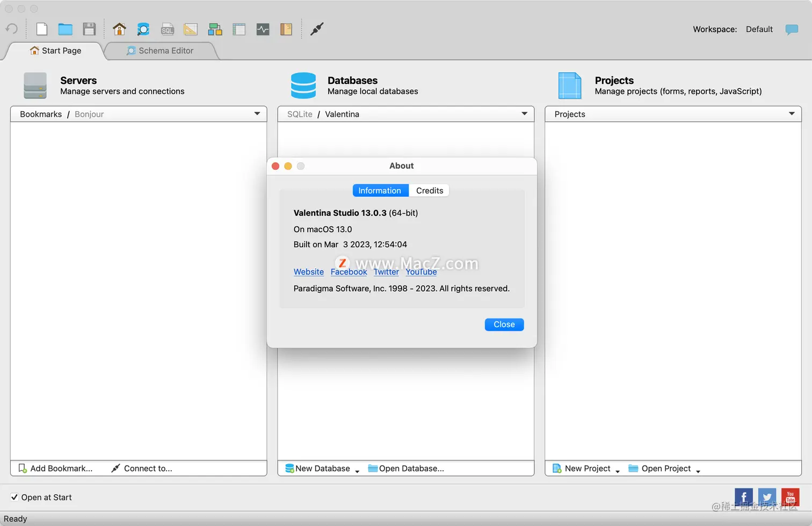Open the YouTube icon at bottom right
Viewport: 812px width, 526px height.
tap(790, 497)
